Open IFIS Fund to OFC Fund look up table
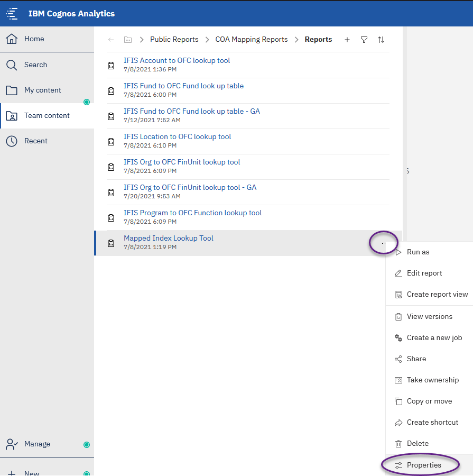Screen dimensions: 473x476 tap(183, 86)
